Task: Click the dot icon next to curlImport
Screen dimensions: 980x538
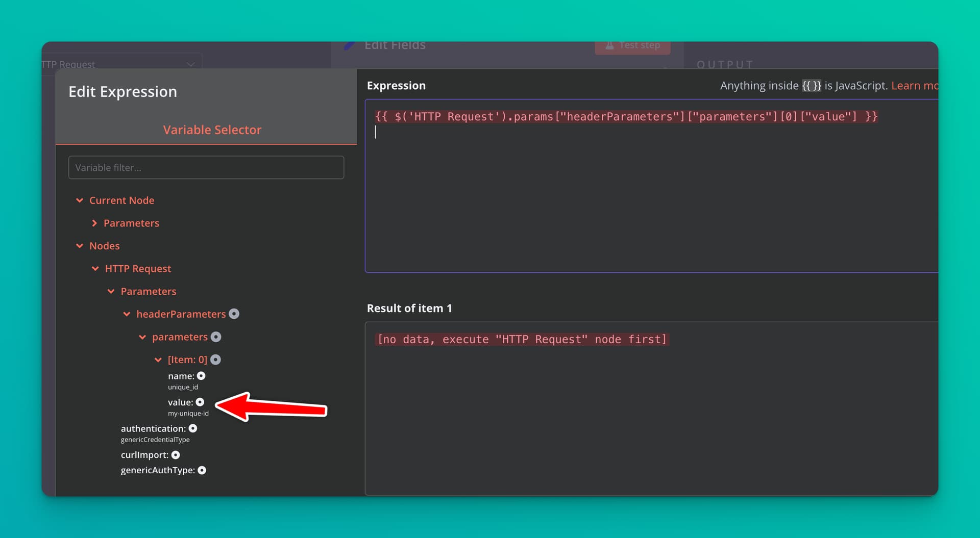Action: click(x=176, y=455)
